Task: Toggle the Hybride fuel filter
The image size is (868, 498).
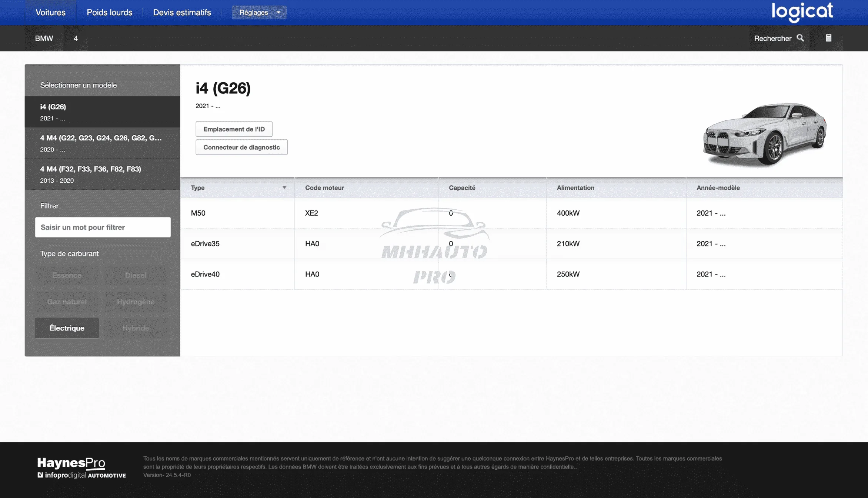Action: (136, 328)
